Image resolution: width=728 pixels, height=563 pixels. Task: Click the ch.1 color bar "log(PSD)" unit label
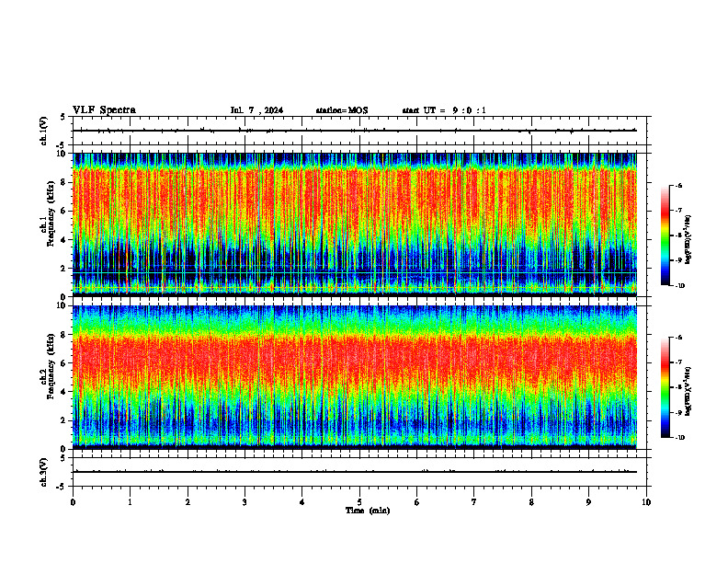688,239
